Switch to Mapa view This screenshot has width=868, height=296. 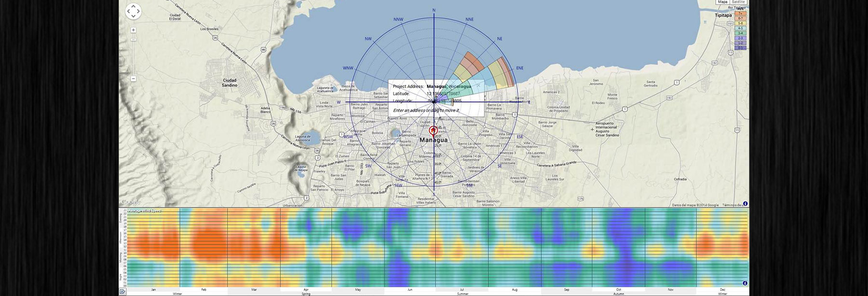[722, 2]
